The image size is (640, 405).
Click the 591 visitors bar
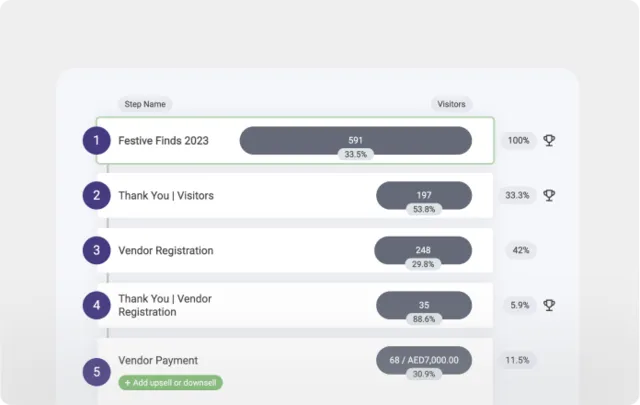pyautogui.click(x=355, y=139)
